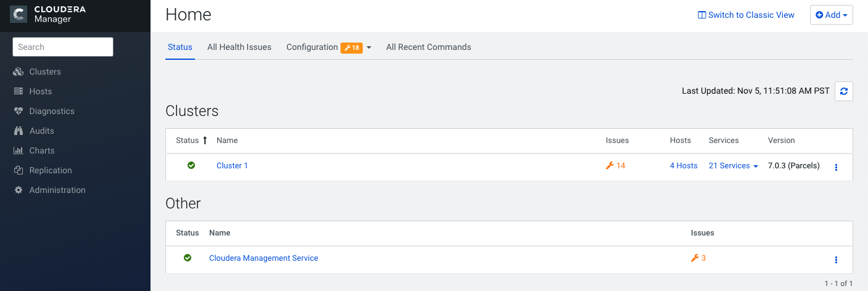Open the All Recent Commands tab
868x291 pixels.
point(428,47)
